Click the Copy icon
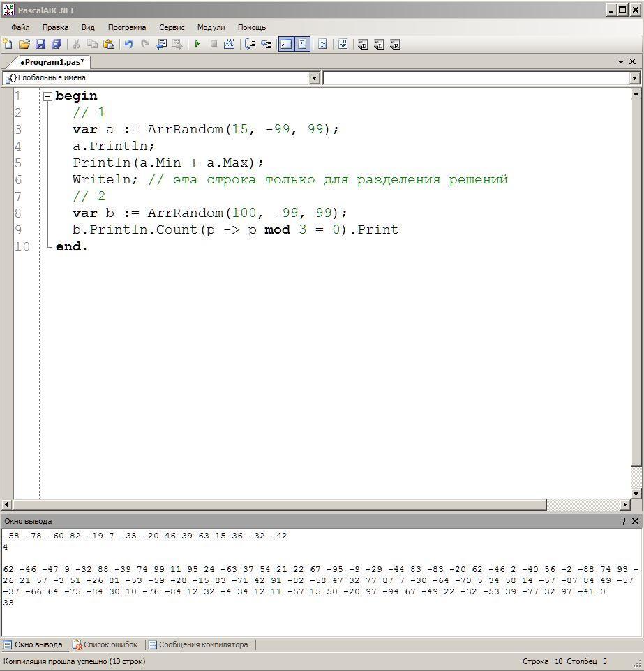The width and height of the screenshot is (644, 671). coord(93,44)
